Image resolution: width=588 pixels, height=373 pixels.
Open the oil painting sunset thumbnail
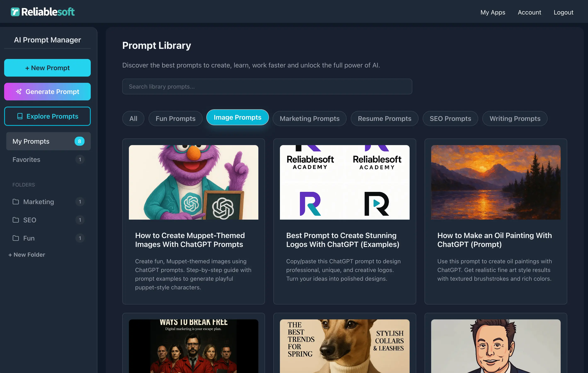(x=496, y=183)
